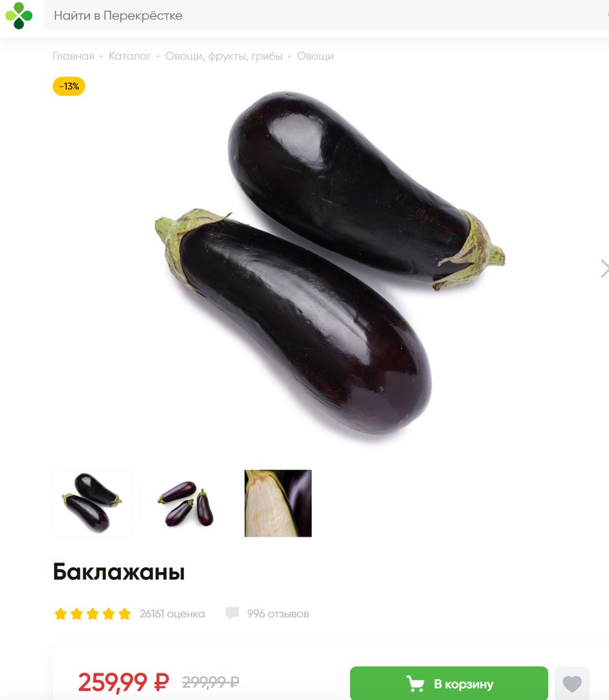609x700 pixels.
Task: Click the -13% discount badge
Action: 69,86
